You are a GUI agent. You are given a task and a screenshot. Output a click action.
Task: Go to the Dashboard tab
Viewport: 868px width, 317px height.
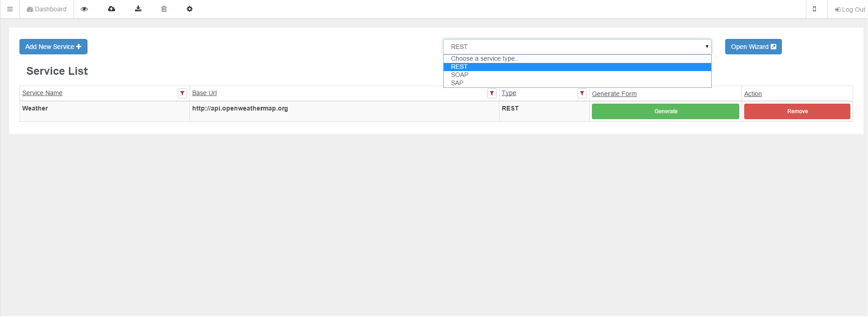[47, 9]
